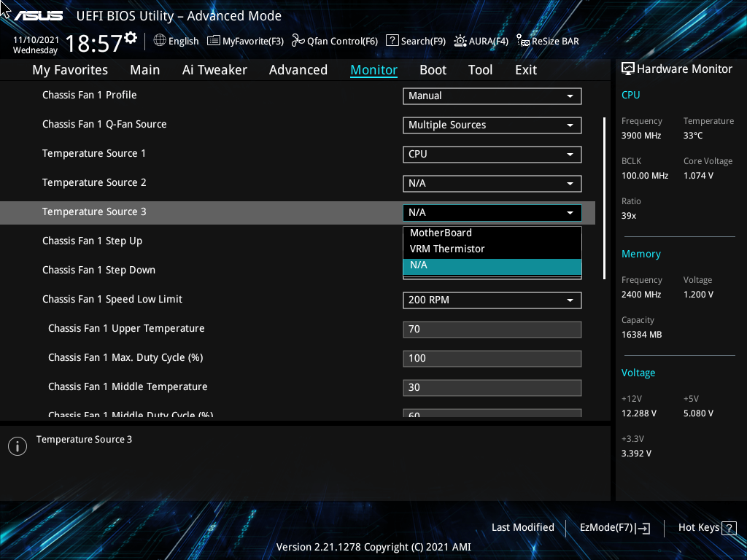Click +3.3V reading 3.392 V

click(x=636, y=454)
